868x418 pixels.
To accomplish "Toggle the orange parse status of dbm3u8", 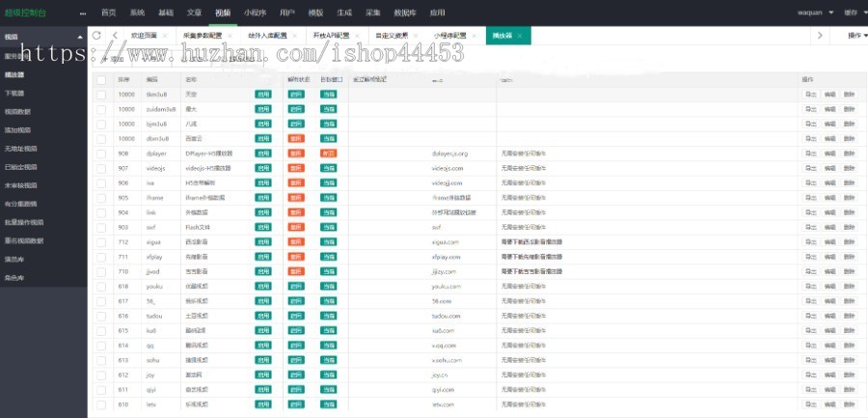I will coord(296,139).
